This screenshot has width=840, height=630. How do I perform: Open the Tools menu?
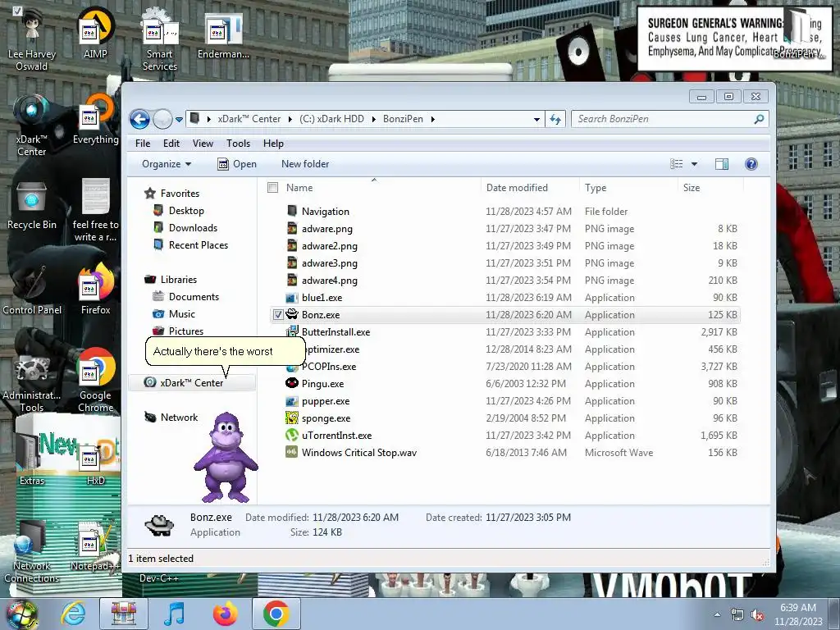point(238,144)
